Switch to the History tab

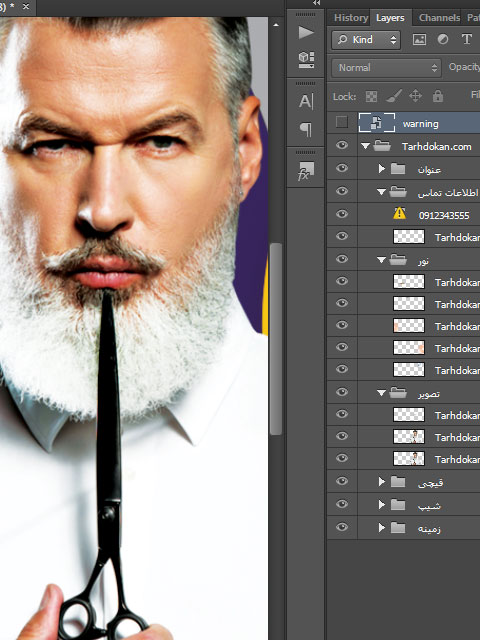click(351, 18)
